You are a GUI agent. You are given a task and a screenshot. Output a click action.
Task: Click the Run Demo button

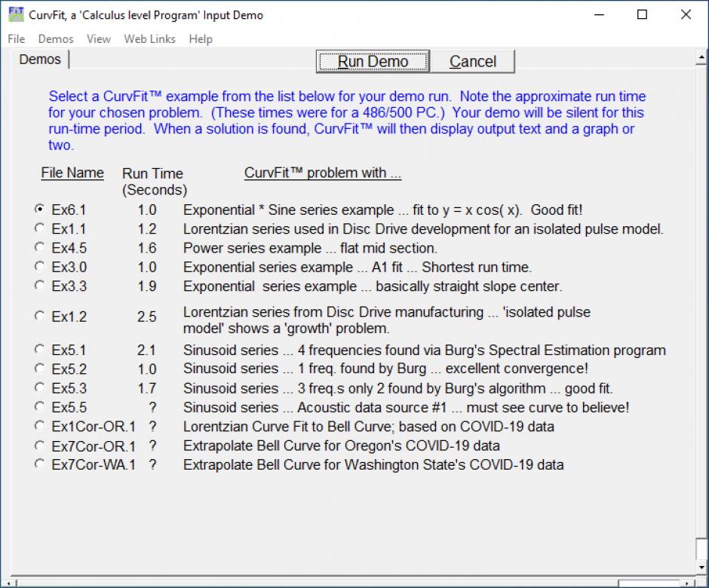coord(373,61)
